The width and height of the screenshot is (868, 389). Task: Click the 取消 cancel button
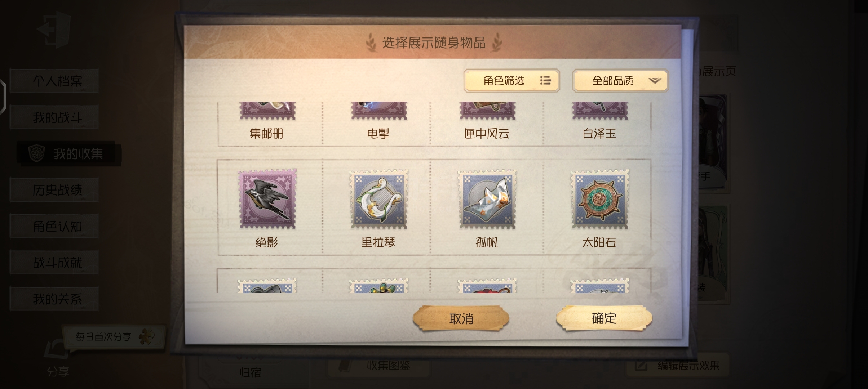click(x=461, y=318)
